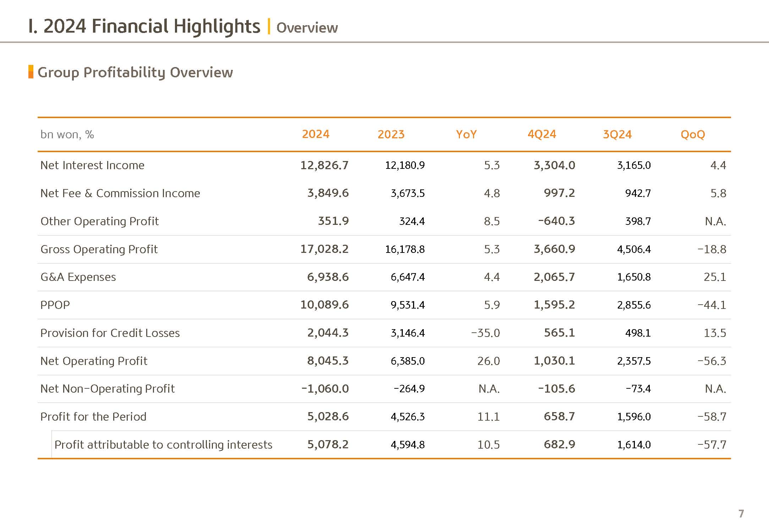769x532 pixels.
Task: Click the QoQ column header
Action: (x=692, y=134)
